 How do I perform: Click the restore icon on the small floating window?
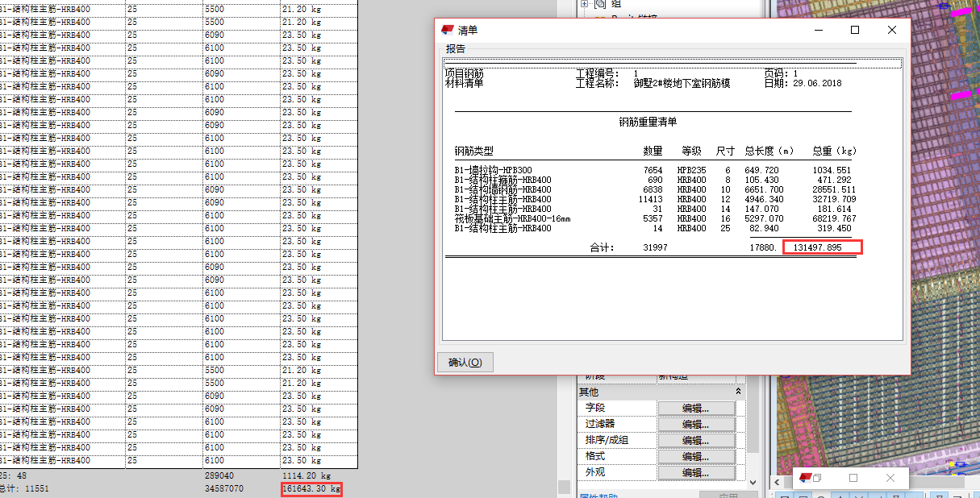[816, 478]
